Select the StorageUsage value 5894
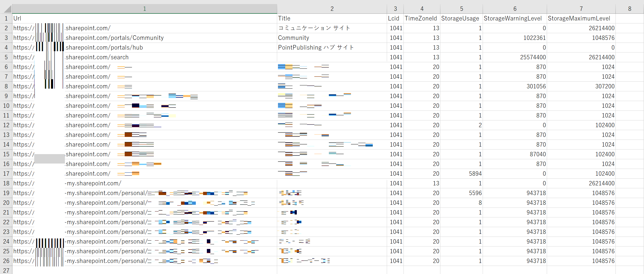Image resolution: width=644 pixels, height=274 pixels. (461, 174)
